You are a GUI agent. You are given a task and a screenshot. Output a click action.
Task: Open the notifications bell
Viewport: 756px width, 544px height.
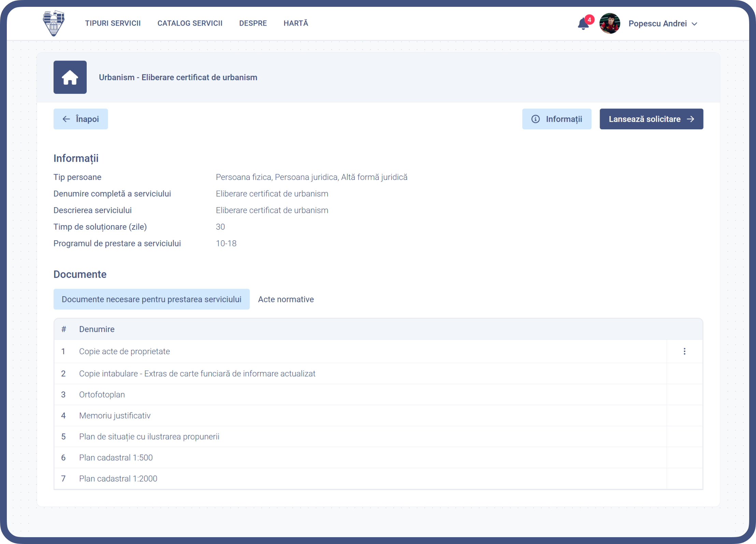[x=583, y=24]
